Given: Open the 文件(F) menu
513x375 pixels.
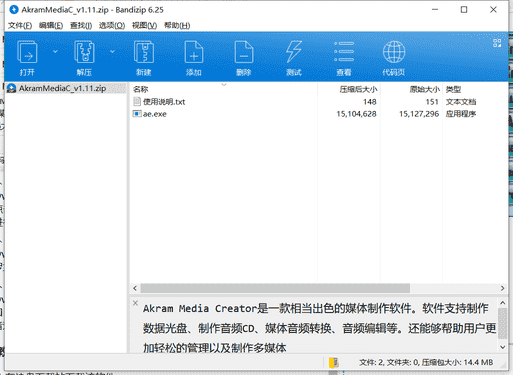Looking at the screenshot, I should (x=20, y=25).
